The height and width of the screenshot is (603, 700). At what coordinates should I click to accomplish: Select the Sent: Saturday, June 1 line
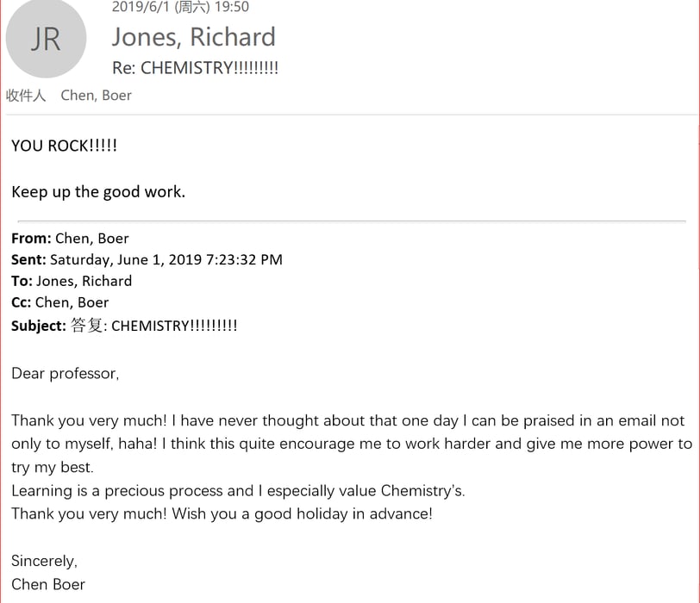147,259
